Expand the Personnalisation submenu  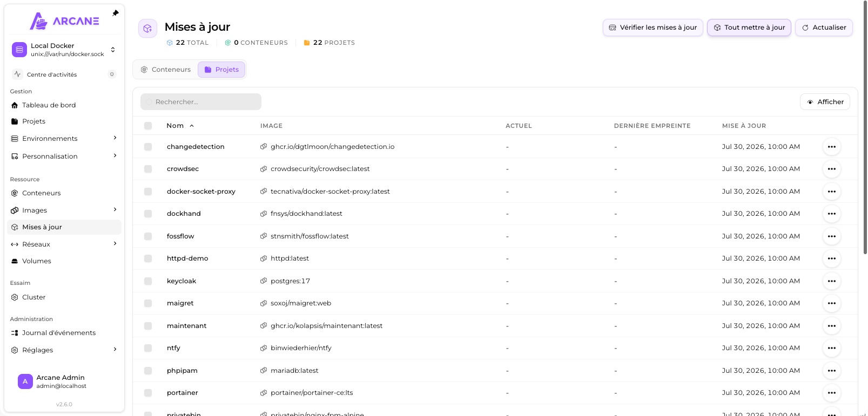pyautogui.click(x=115, y=156)
